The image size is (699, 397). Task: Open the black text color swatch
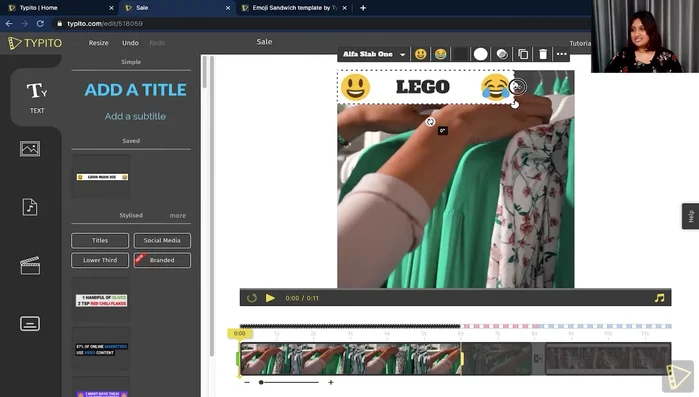pyautogui.click(x=461, y=54)
